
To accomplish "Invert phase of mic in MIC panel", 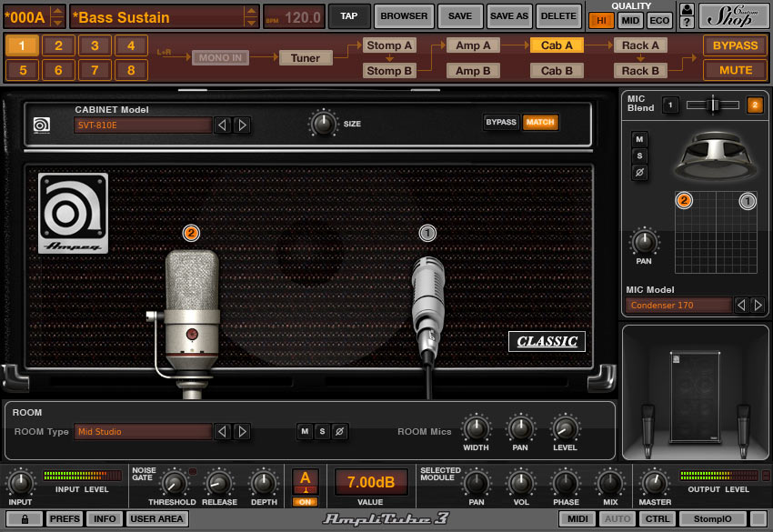I will 639,173.
